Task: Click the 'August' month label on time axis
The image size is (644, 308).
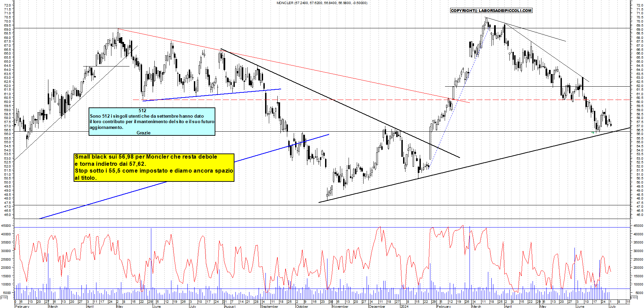Action: click(x=230, y=306)
